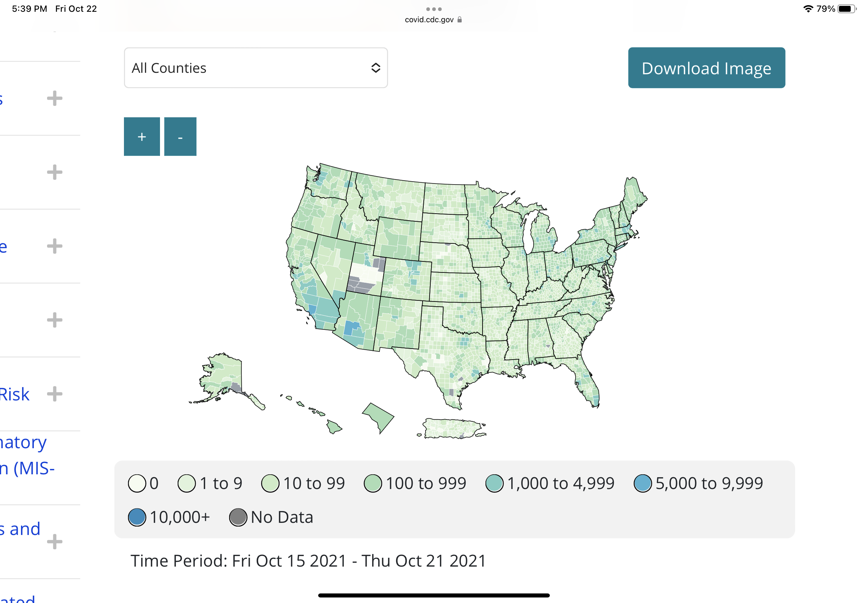Expand the sidebar section beside Risk
The image size is (868, 603).
55,394
